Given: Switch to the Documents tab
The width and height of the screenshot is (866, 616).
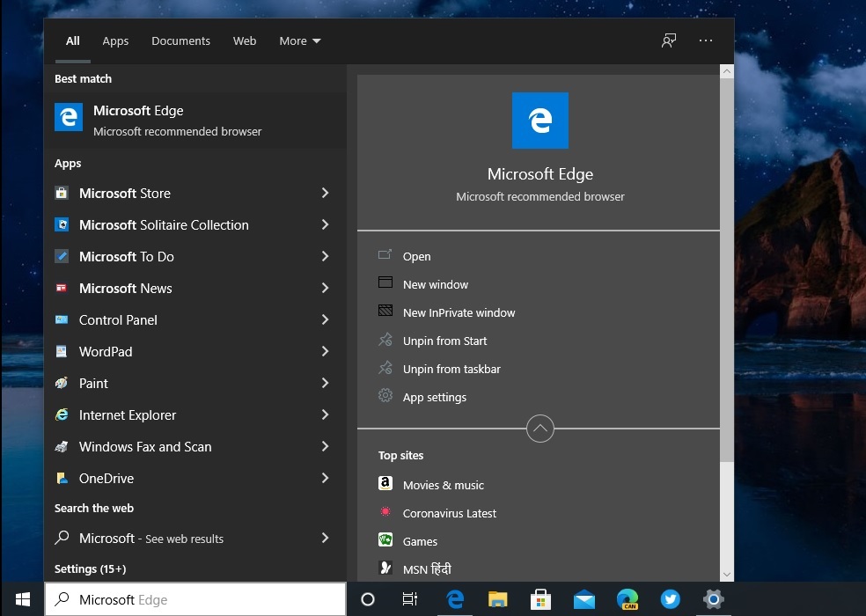Looking at the screenshot, I should pyautogui.click(x=180, y=40).
